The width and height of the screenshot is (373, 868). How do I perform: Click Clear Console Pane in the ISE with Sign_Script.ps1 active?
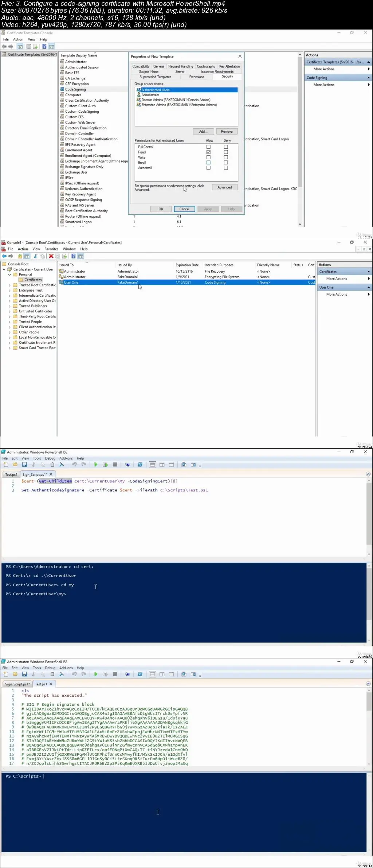click(x=62, y=464)
